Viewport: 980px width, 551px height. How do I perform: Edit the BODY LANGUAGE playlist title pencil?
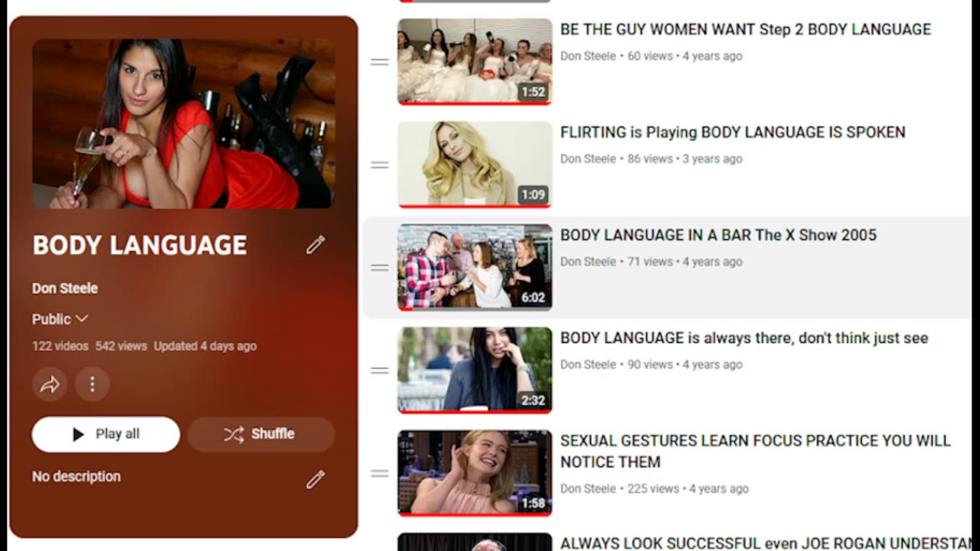point(315,245)
